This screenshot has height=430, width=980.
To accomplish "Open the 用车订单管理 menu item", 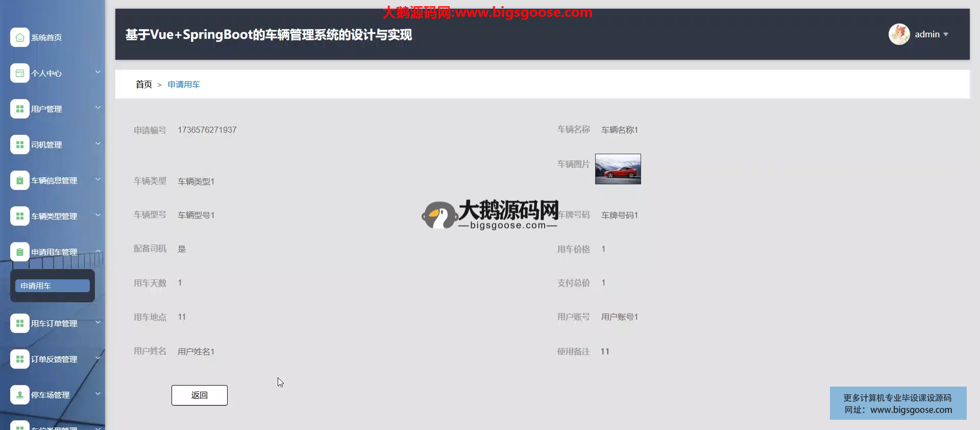I will coord(54,324).
